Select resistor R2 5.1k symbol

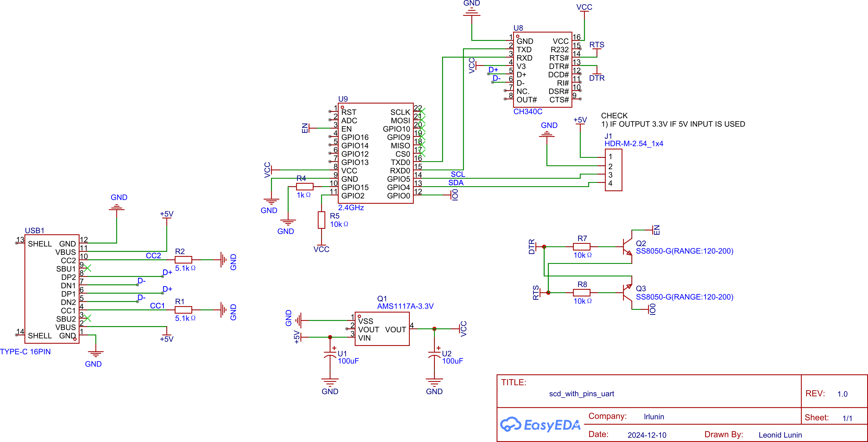coord(183,260)
